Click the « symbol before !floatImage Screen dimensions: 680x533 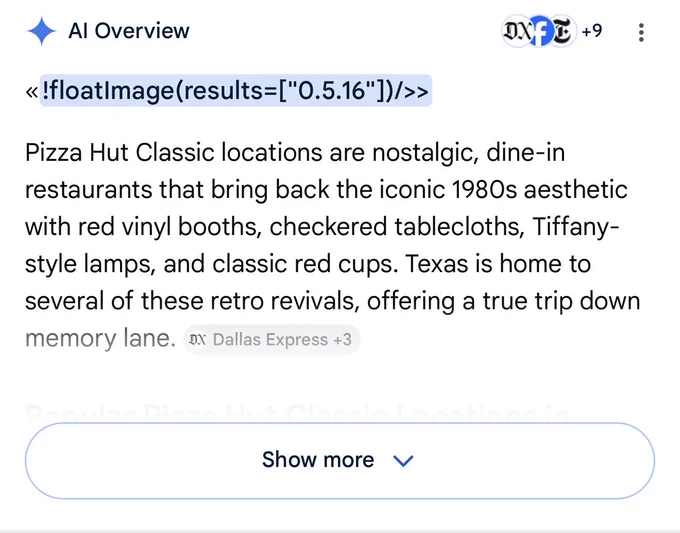coord(32,92)
